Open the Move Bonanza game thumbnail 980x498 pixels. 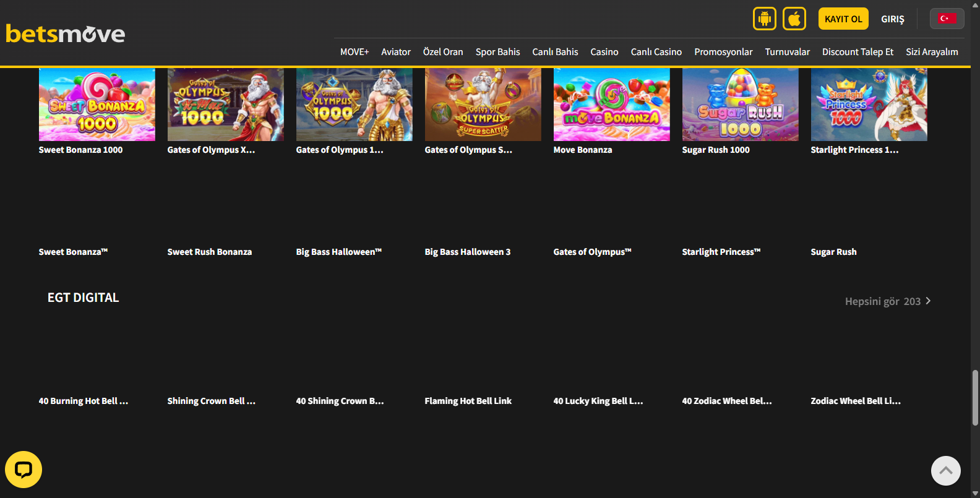click(611, 105)
